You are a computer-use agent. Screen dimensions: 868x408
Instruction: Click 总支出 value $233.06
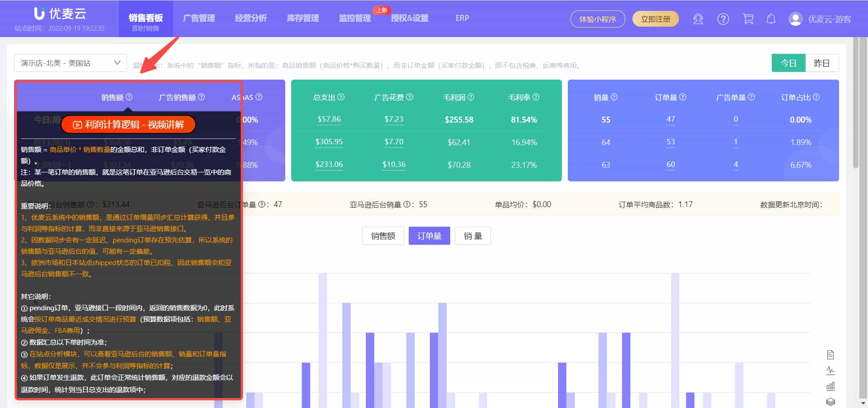click(329, 165)
